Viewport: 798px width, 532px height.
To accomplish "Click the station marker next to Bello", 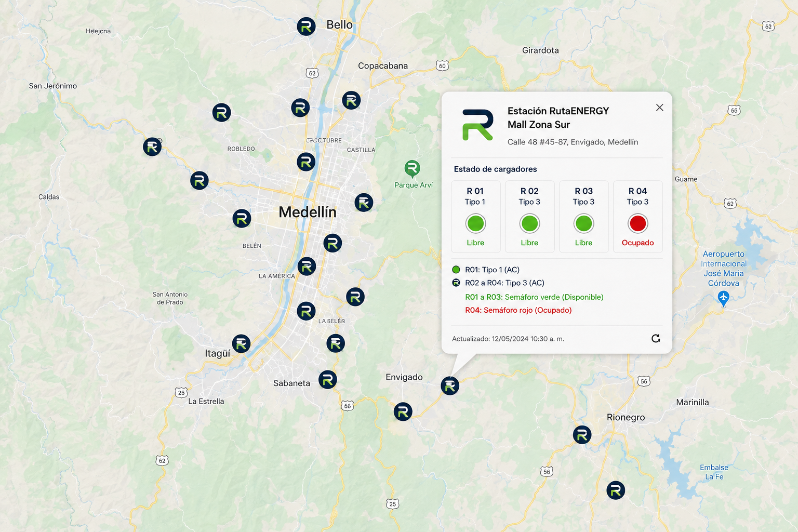I will pos(306,26).
